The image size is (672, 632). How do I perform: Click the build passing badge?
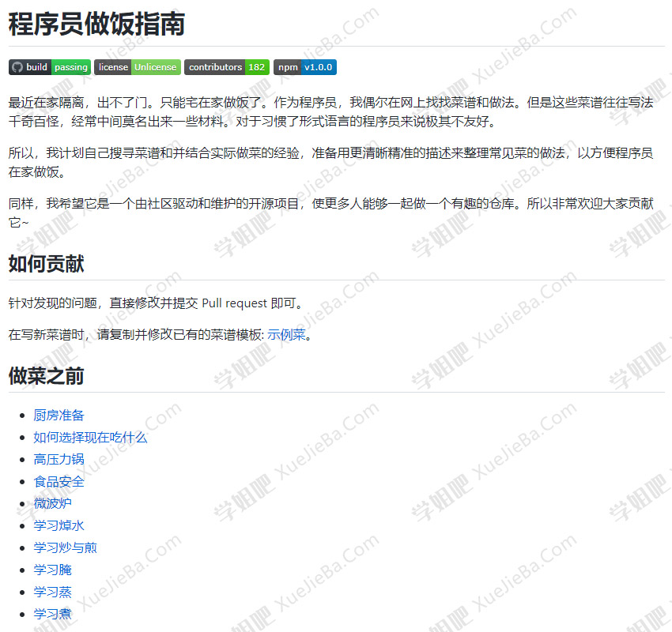(x=50, y=67)
